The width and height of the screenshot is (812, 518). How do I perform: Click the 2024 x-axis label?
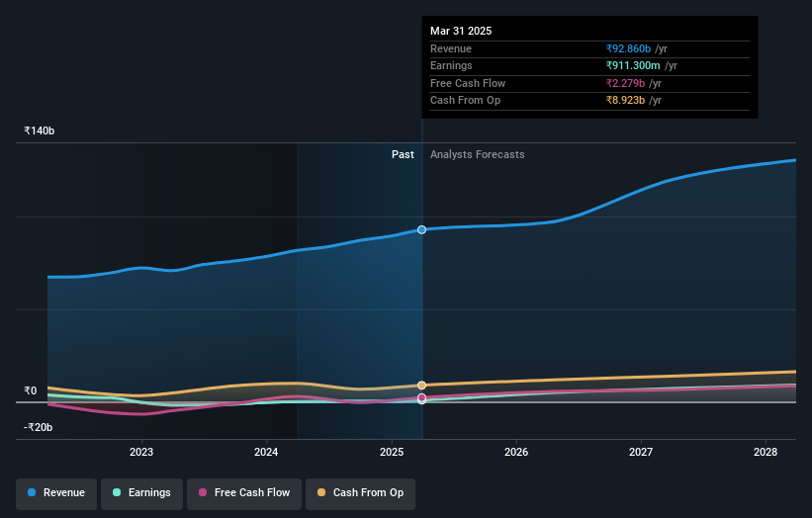coord(266,452)
